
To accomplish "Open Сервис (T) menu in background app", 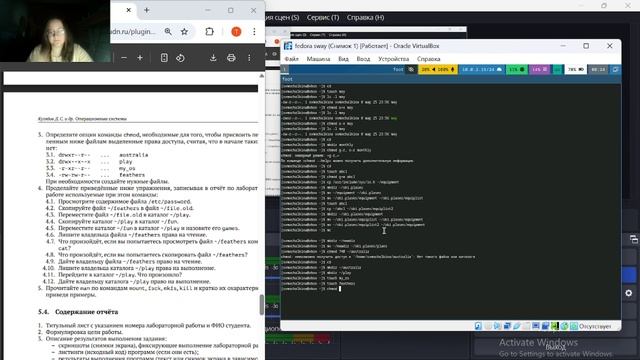I will pos(323,18).
